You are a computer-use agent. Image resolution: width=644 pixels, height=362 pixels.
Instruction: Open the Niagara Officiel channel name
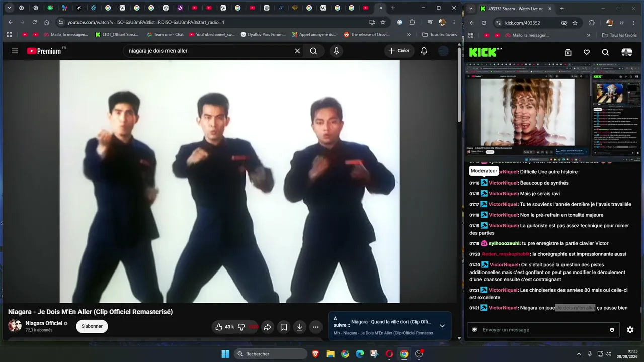(44, 323)
